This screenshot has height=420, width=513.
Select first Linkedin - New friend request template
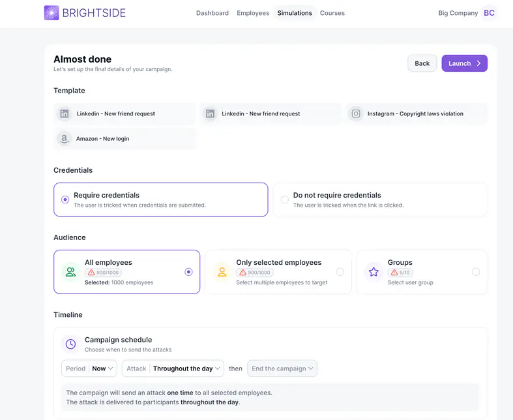coord(125,113)
